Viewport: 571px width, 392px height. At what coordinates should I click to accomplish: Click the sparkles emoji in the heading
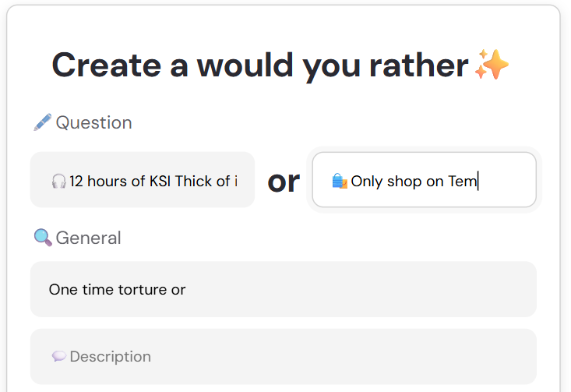[492, 65]
